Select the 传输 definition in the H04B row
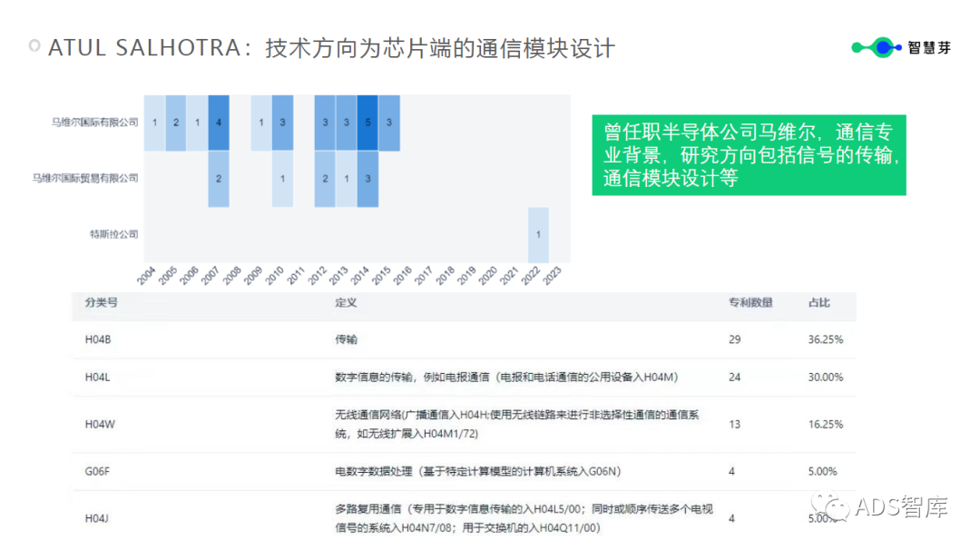This screenshot has height=550, width=980. click(346, 339)
